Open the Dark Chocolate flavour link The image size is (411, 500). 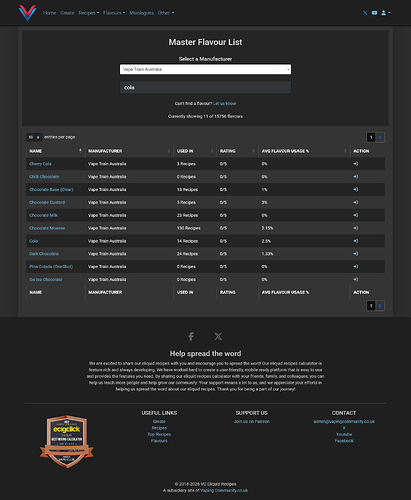point(44,254)
